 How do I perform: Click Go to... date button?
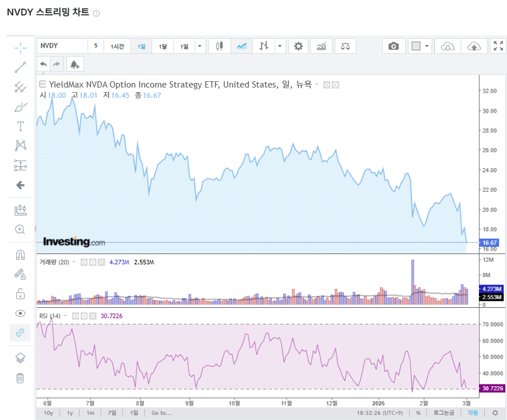point(162,413)
